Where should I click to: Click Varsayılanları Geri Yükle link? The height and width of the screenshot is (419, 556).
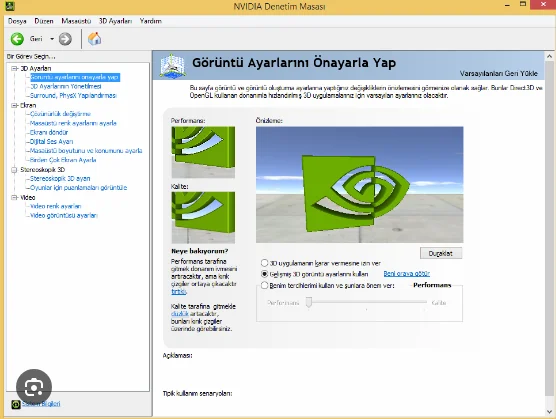[499, 73]
